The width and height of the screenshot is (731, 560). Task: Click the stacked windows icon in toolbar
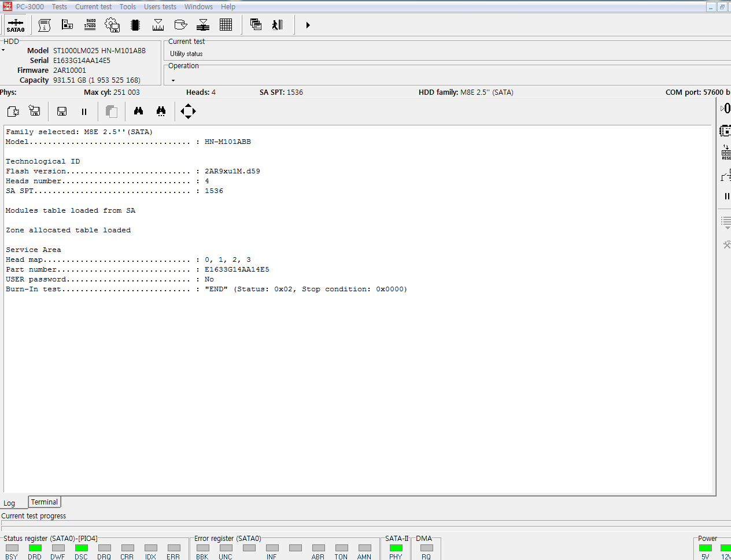[x=256, y=25]
